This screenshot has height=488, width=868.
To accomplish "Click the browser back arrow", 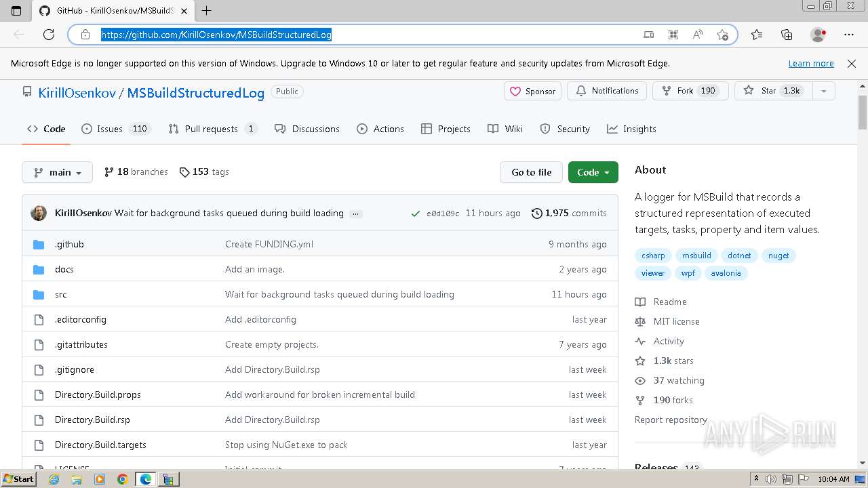I will [x=19, y=35].
